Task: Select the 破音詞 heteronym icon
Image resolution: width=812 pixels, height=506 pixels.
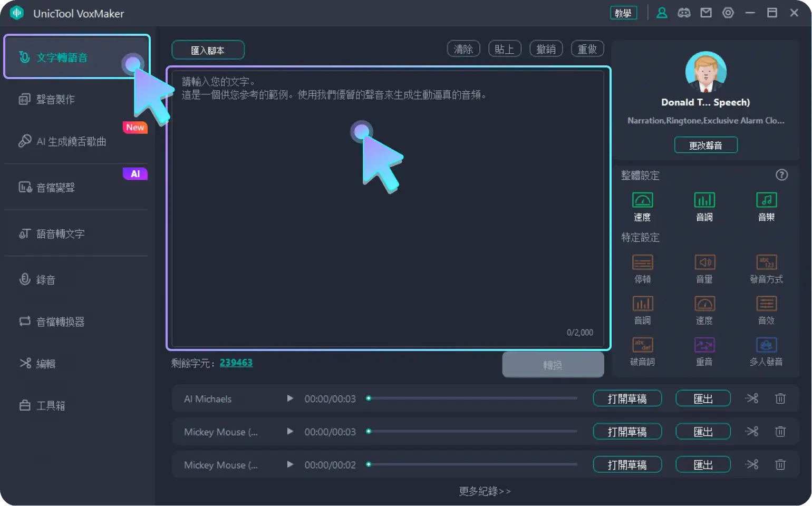Action: [642, 345]
